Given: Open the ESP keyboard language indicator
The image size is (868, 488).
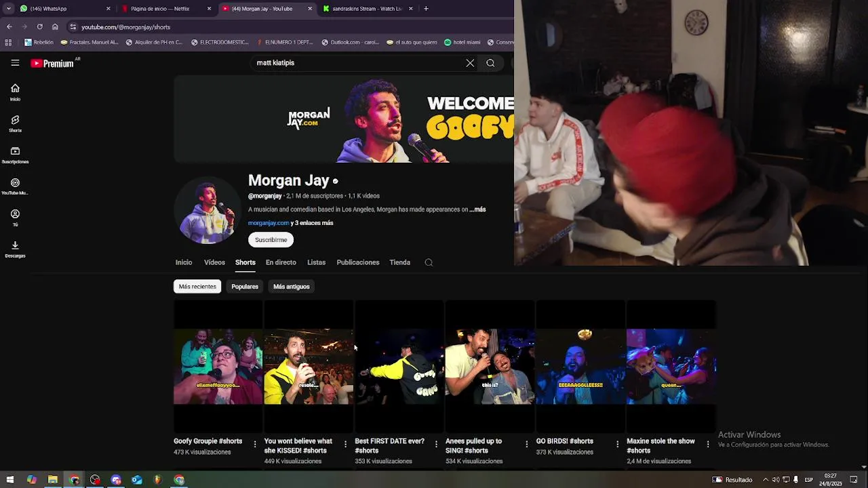Looking at the screenshot, I should point(809,480).
